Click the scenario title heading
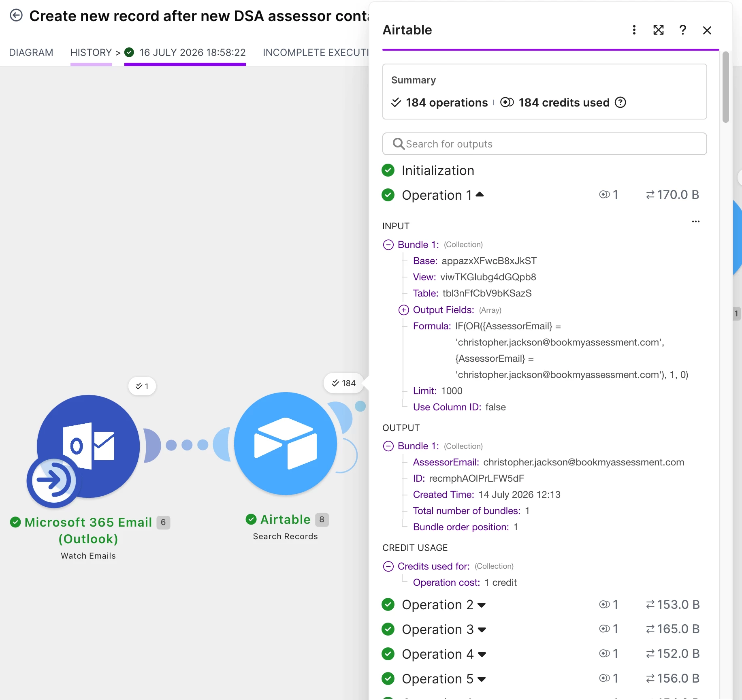Screen dimensions: 742x700 point(199,16)
